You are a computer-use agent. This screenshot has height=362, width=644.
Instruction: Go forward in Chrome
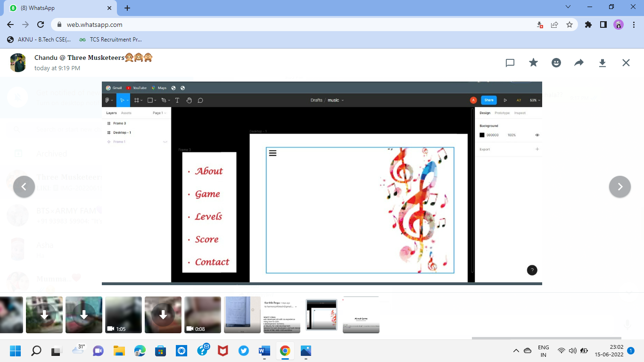(25, 25)
